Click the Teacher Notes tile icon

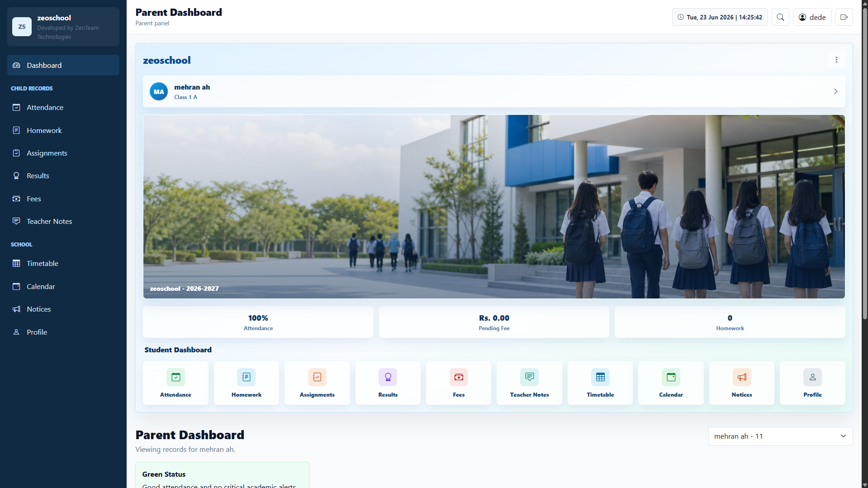click(529, 377)
